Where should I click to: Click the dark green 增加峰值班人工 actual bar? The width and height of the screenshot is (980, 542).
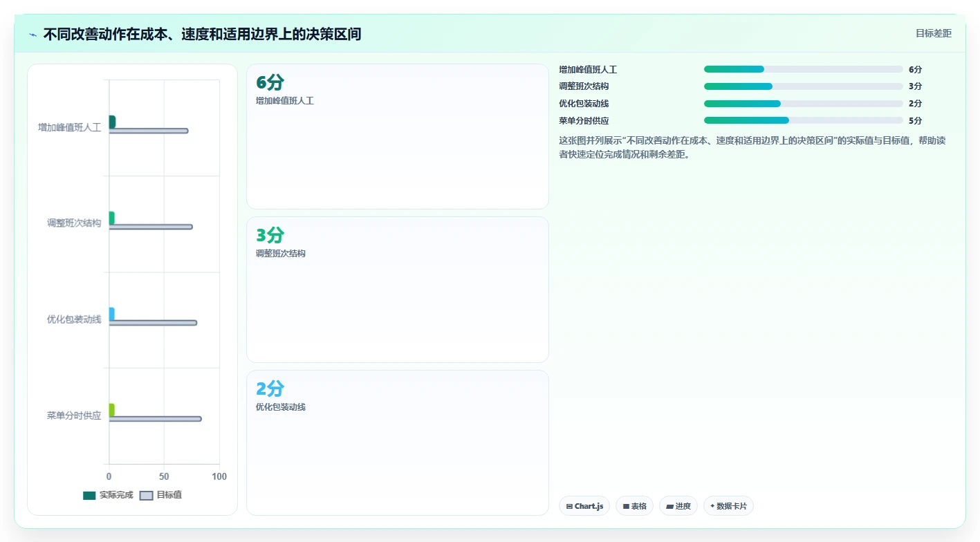(x=112, y=122)
